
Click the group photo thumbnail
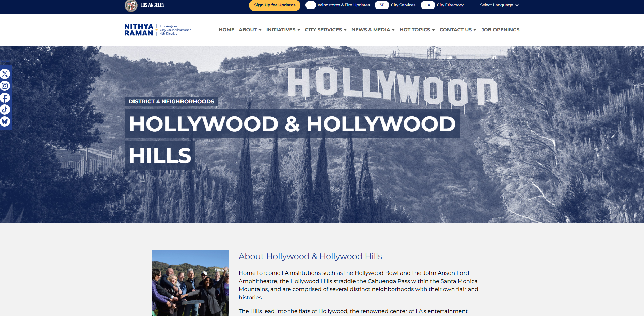pos(190,283)
